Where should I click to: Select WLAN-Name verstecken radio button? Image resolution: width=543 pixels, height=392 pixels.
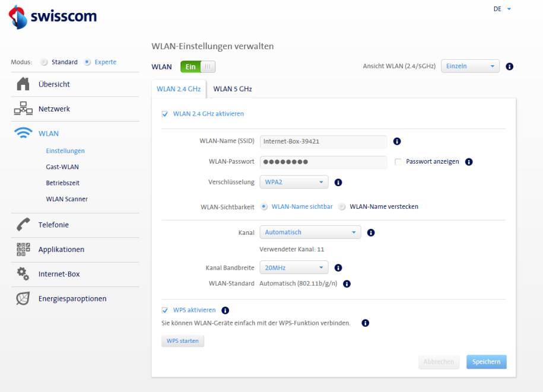click(342, 206)
